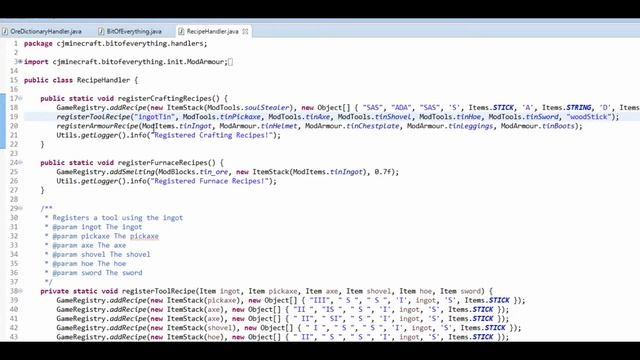Click the Java file icon on OreDictionaryHandler.java tab

click(x=5, y=31)
